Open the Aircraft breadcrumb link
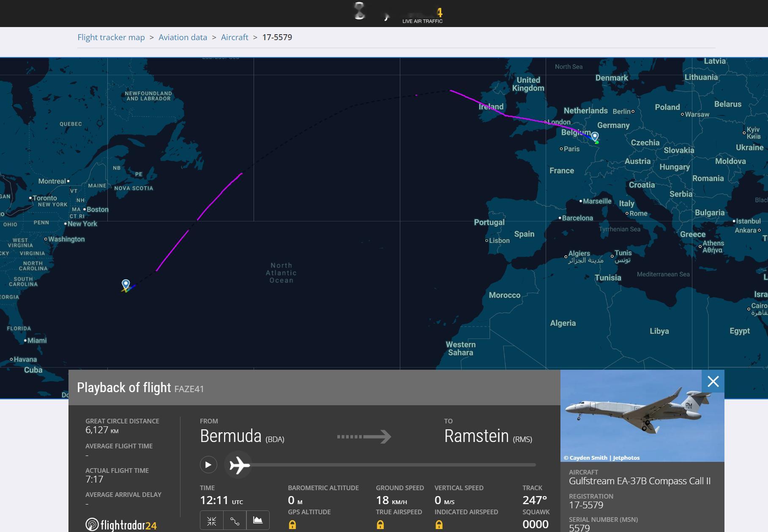 (235, 37)
